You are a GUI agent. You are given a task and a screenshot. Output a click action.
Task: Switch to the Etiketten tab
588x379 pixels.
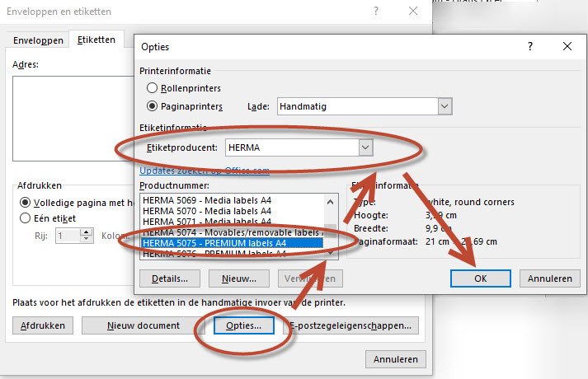point(96,40)
